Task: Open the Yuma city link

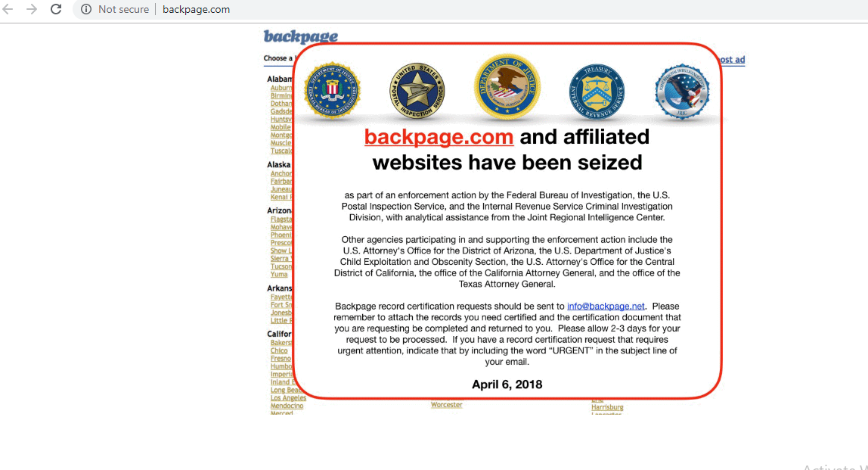Action: [x=279, y=274]
